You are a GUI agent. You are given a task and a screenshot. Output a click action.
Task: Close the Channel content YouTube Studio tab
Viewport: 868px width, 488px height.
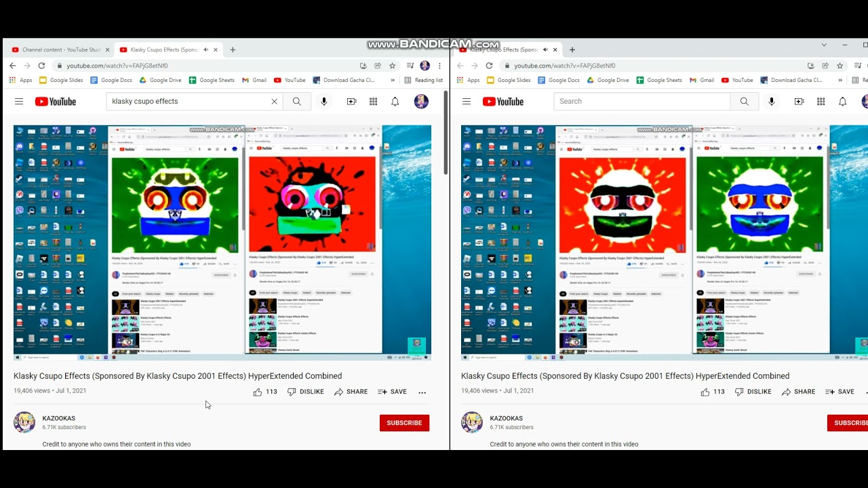click(107, 49)
